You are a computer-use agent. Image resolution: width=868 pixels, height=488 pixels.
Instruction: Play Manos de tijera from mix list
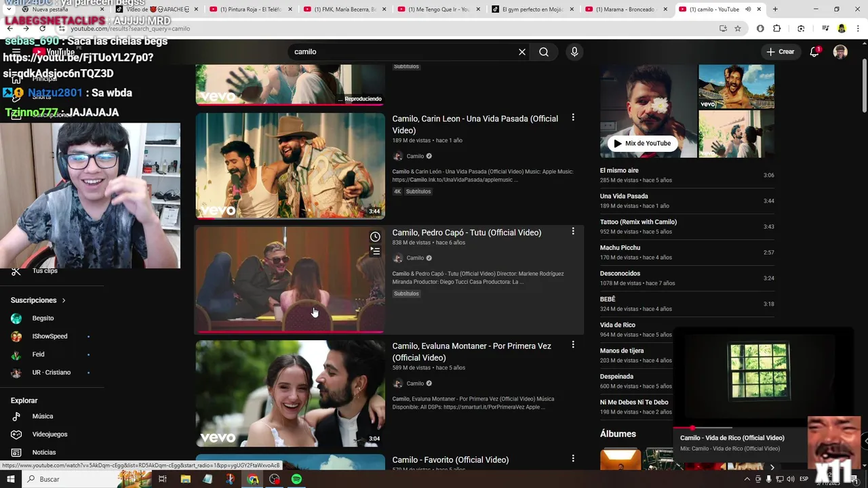(x=635, y=356)
